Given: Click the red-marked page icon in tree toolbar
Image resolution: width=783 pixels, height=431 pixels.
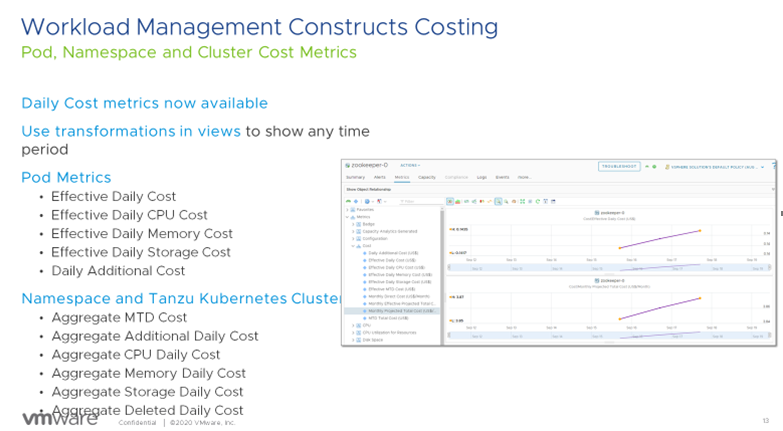Looking at the screenshot, I should tap(379, 201).
